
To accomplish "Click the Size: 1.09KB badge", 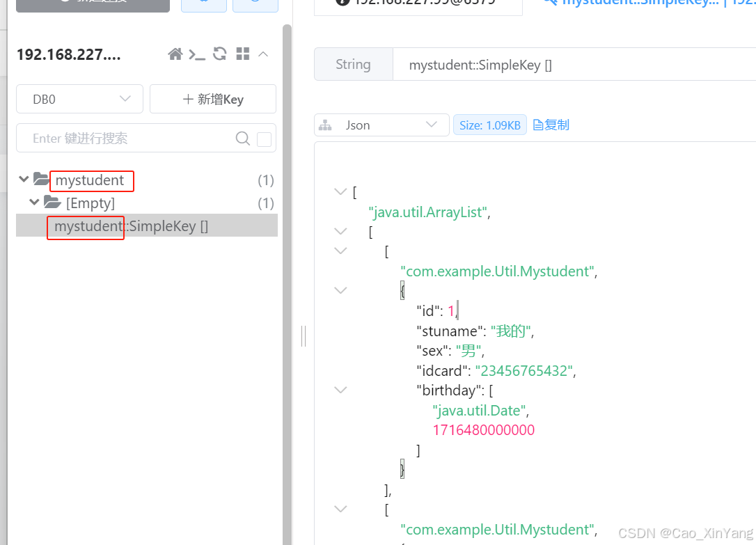I will 490,125.
